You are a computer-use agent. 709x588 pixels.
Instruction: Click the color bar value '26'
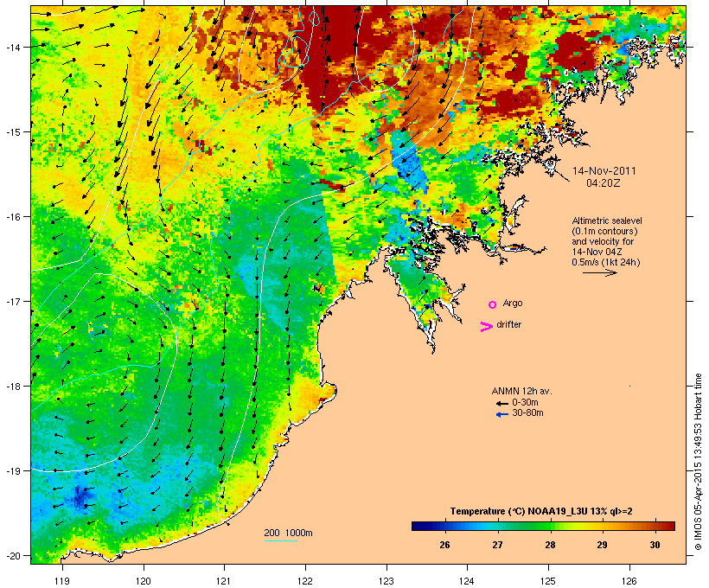444,545
